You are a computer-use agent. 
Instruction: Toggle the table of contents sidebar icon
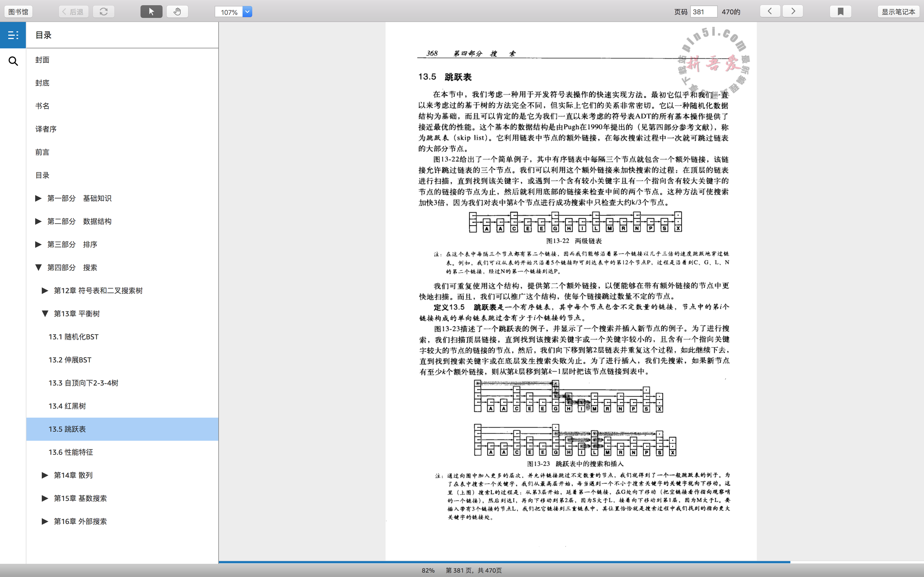[x=13, y=35]
